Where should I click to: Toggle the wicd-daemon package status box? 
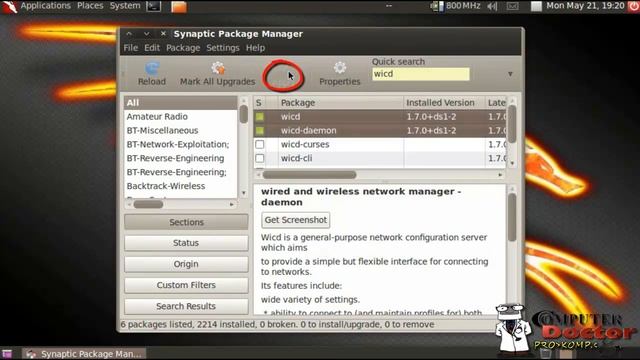click(260, 131)
